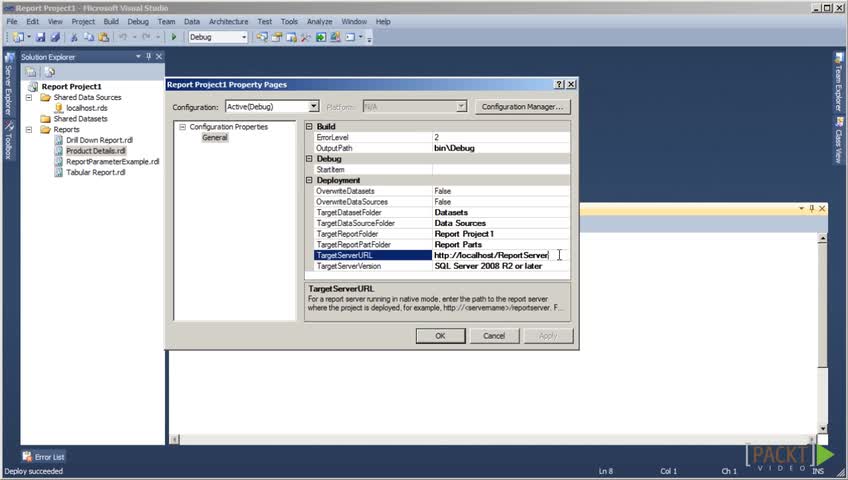Click the Cancel button
This screenshot has height=480, width=848.
(x=494, y=336)
